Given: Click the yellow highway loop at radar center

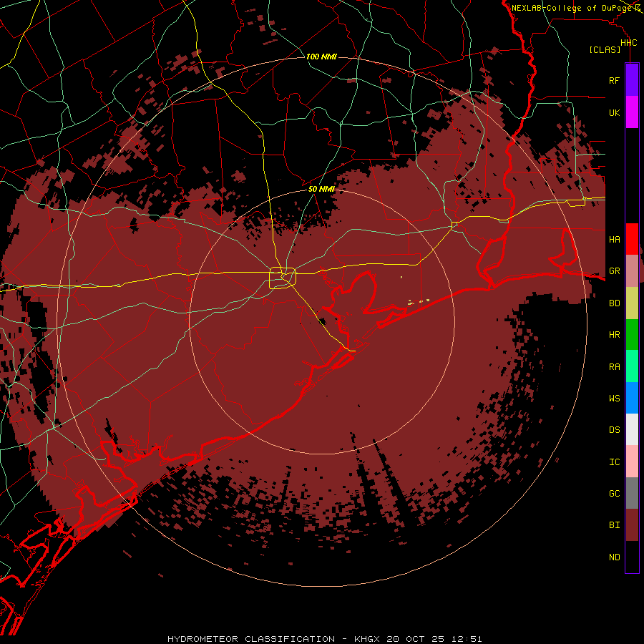Looking at the screenshot, I should [283, 278].
